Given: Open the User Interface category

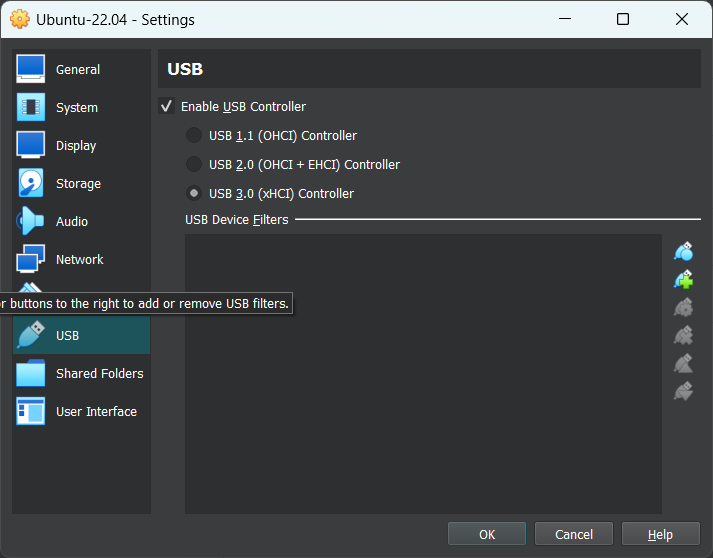Looking at the screenshot, I should [x=81, y=411].
